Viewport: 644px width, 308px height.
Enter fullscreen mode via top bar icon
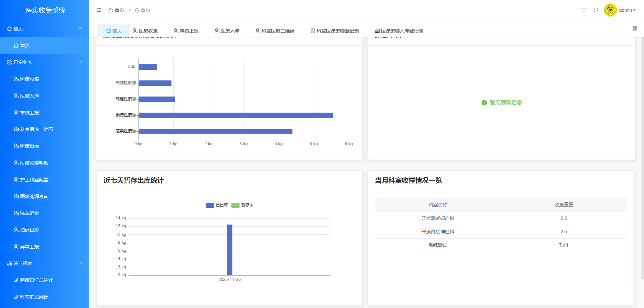click(x=584, y=10)
